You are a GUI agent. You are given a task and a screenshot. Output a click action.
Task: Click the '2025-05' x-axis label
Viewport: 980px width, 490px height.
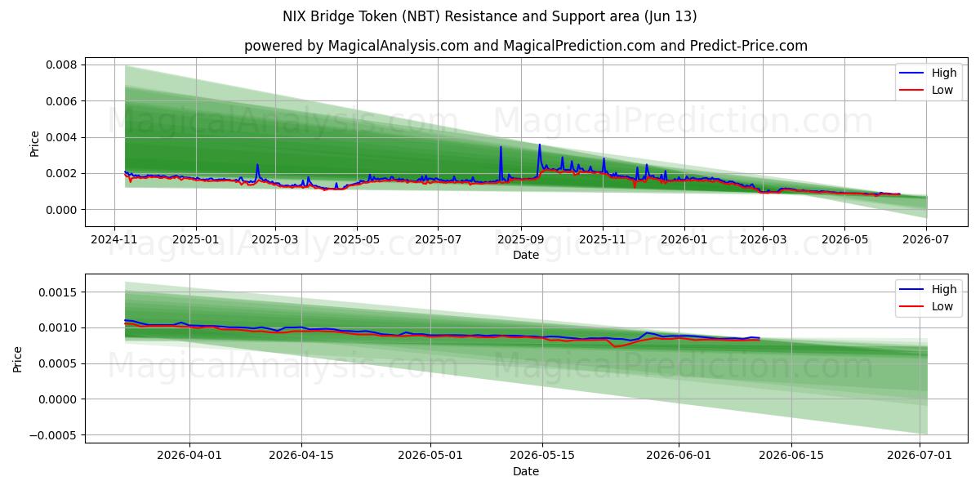point(357,240)
